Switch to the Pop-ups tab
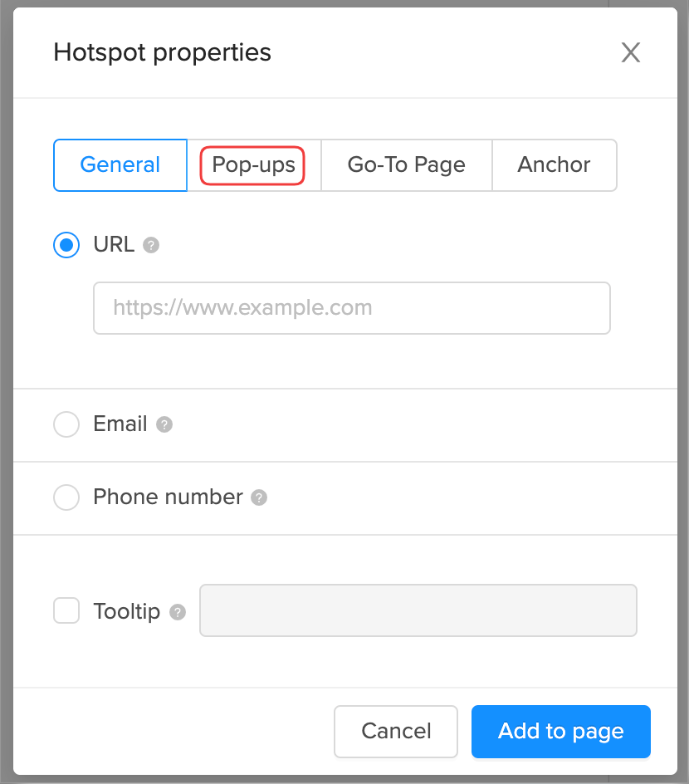The width and height of the screenshot is (689, 784). pos(252,165)
